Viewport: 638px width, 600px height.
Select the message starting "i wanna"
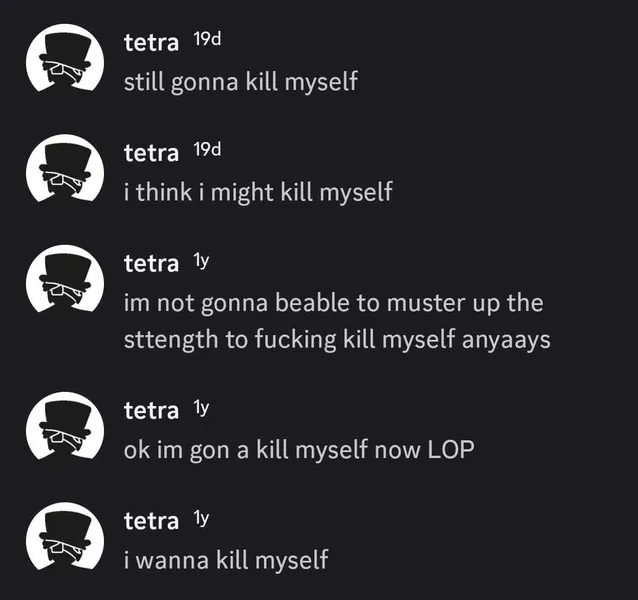pos(225,559)
